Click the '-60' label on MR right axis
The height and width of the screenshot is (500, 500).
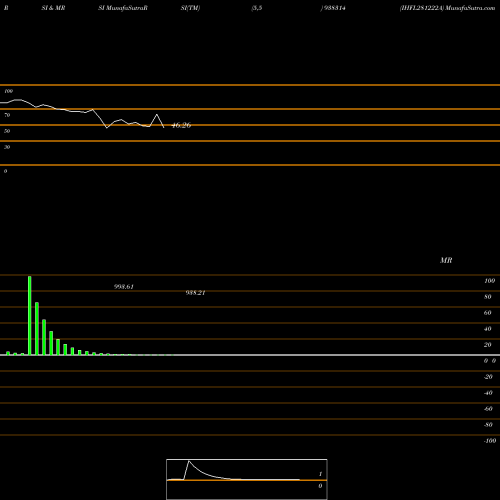(488, 409)
